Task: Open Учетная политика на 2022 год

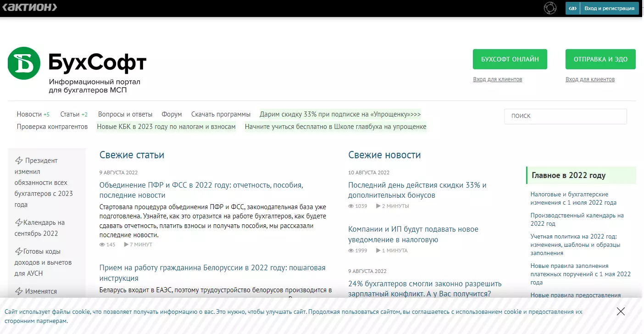Action: (575, 245)
